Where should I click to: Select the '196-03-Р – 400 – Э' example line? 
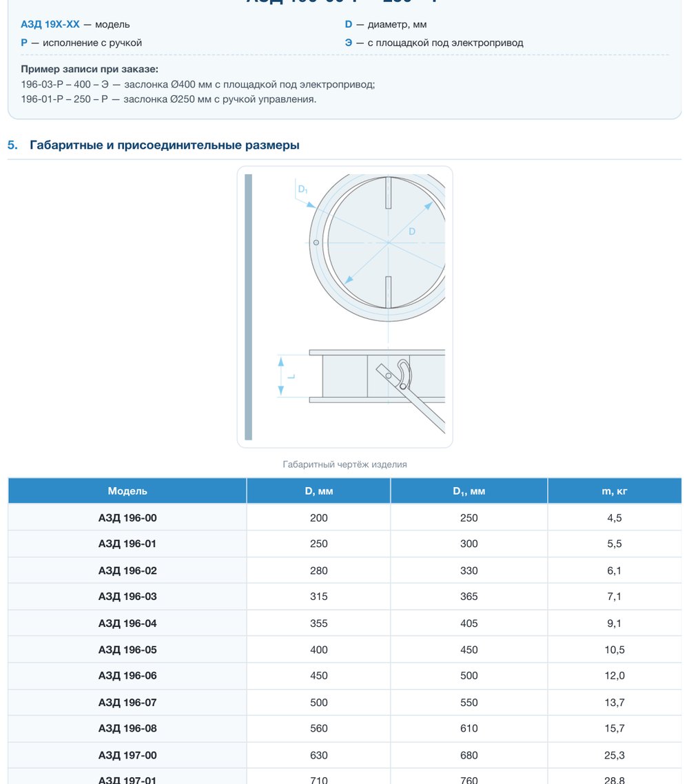198,85
